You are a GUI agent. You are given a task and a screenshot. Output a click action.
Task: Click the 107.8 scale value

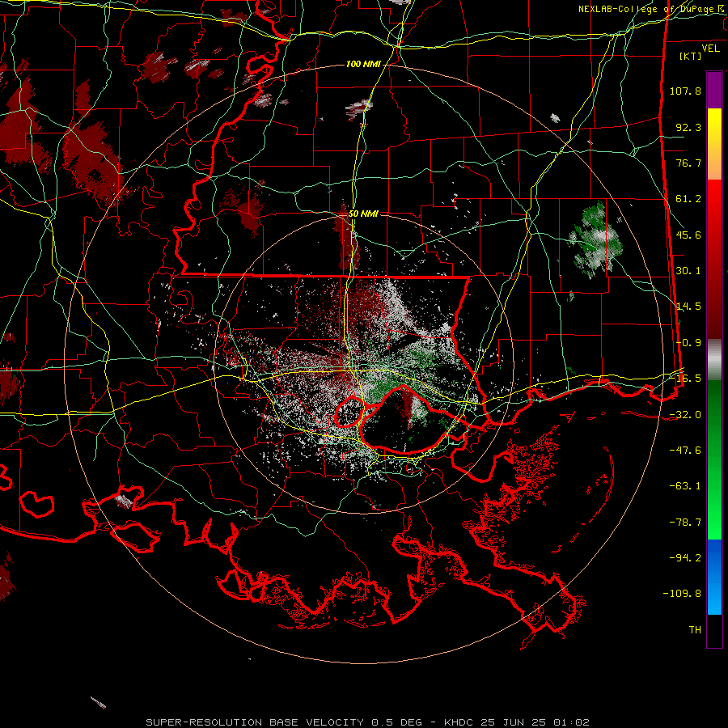click(x=685, y=91)
